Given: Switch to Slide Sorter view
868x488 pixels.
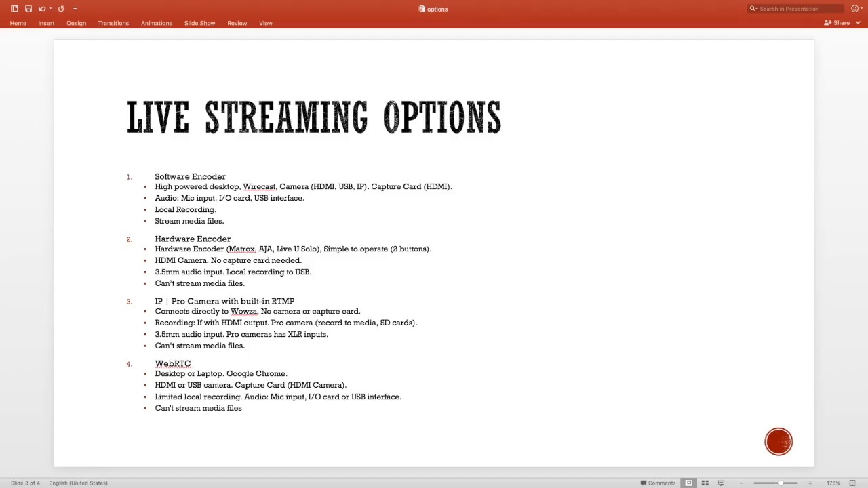Looking at the screenshot, I should click(705, 483).
